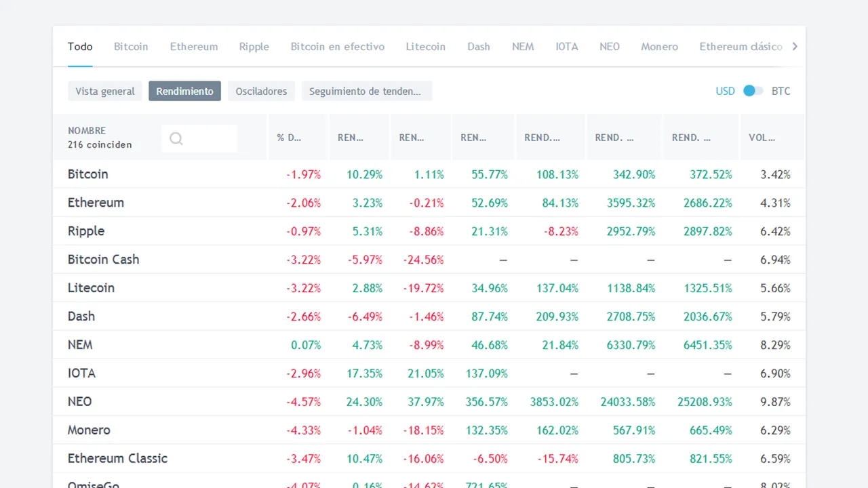The width and height of the screenshot is (868, 488).
Task: Click NEM's 0.07% daily change
Action: pos(306,346)
